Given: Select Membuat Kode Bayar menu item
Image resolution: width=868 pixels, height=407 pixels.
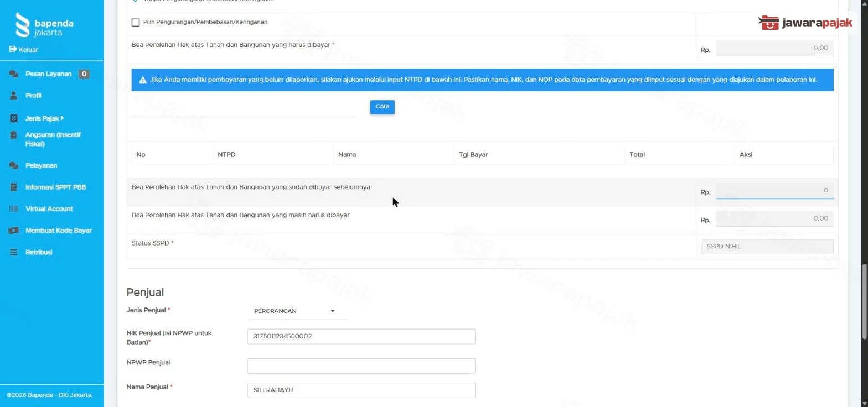Looking at the screenshot, I should (58, 230).
